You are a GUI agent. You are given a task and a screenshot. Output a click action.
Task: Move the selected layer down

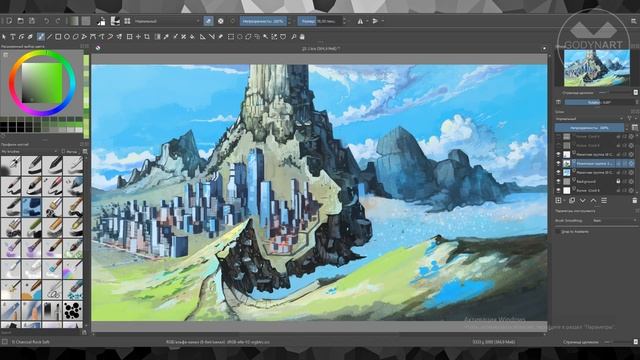click(582, 200)
